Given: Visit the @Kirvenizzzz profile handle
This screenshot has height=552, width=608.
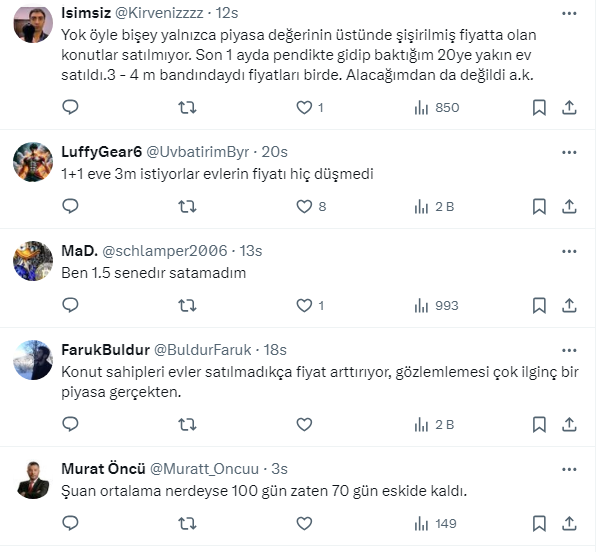Looking at the screenshot, I should coord(150,11).
